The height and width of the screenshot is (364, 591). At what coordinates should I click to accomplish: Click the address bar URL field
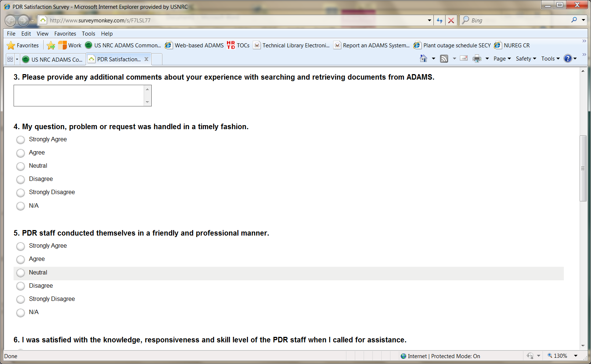click(235, 21)
